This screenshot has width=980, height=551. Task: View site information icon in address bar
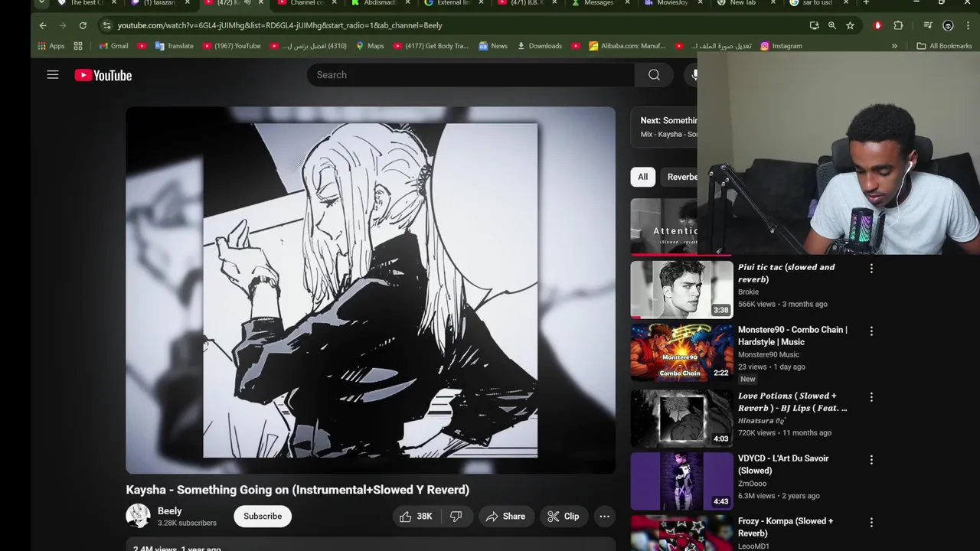106,25
